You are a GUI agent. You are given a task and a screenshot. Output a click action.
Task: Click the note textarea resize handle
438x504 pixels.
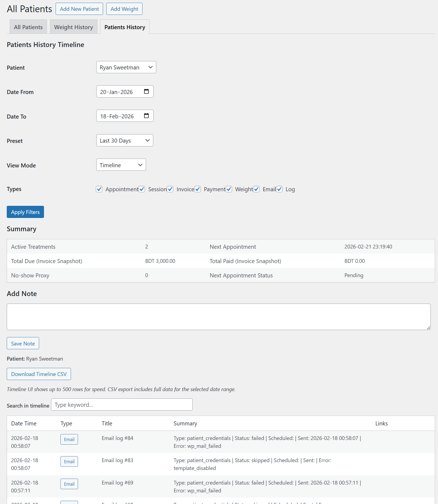pyautogui.click(x=428, y=328)
